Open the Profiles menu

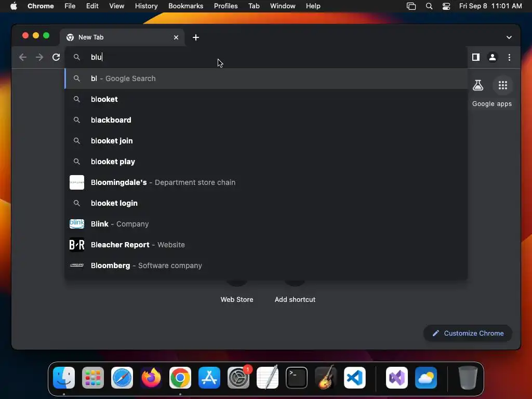click(x=225, y=6)
